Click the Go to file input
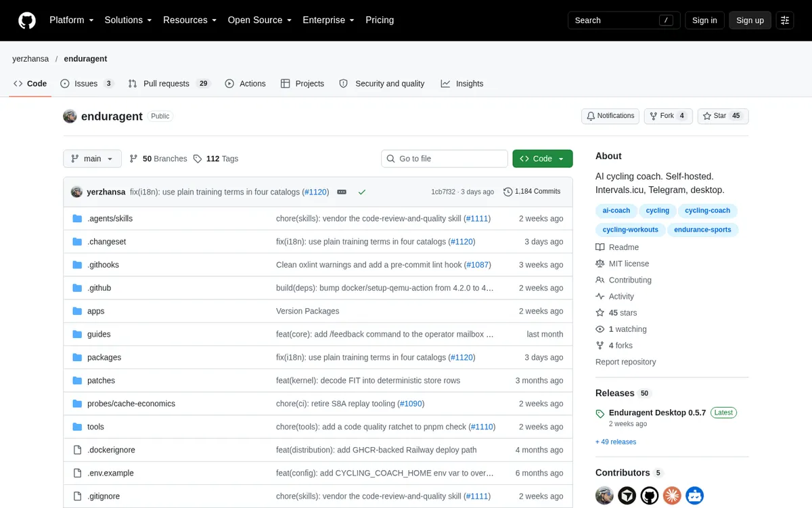 tap(445, 158)
